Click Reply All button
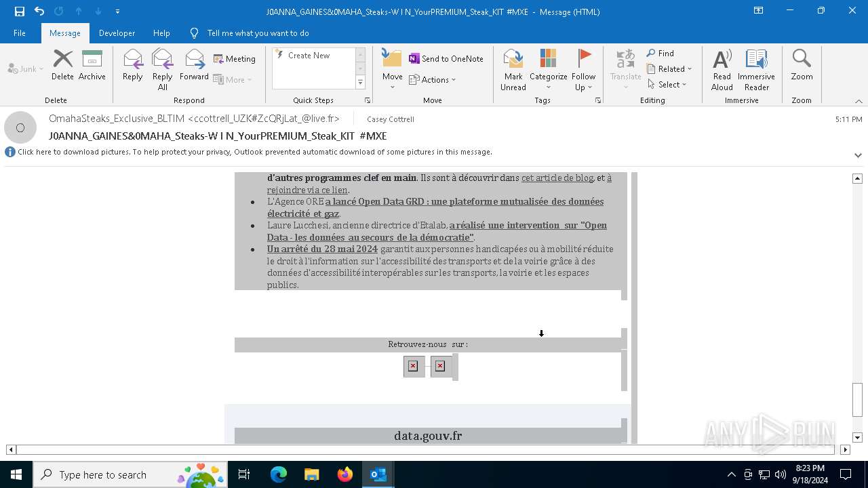This screenshot has width=868, height=488. pyautogui.click(x=163, y=69)
